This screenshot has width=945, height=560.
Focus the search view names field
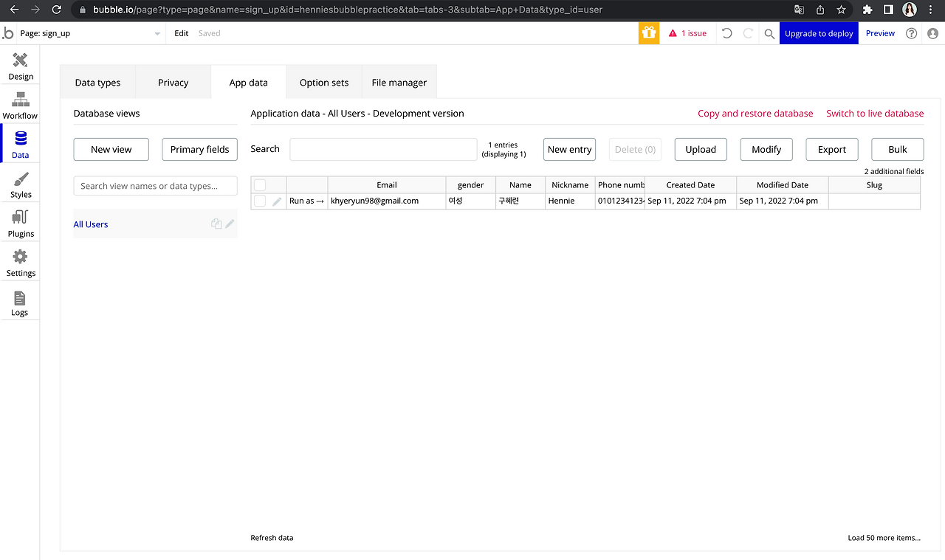155,186
